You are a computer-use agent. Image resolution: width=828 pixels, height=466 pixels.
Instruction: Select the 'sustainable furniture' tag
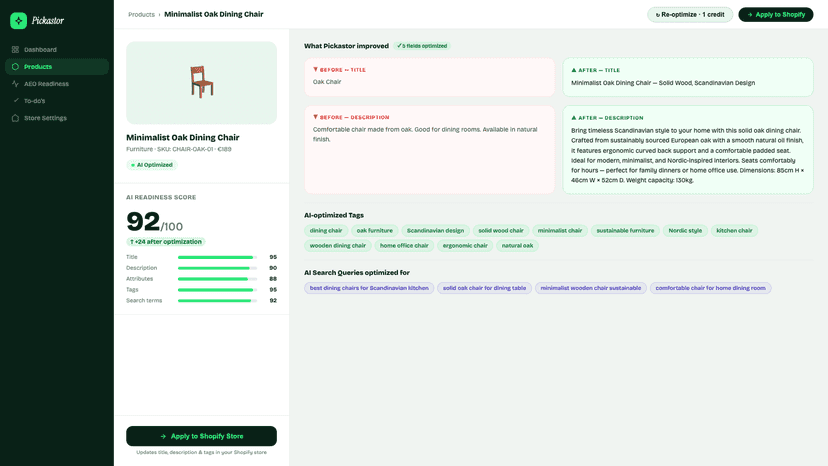(625, 230)
